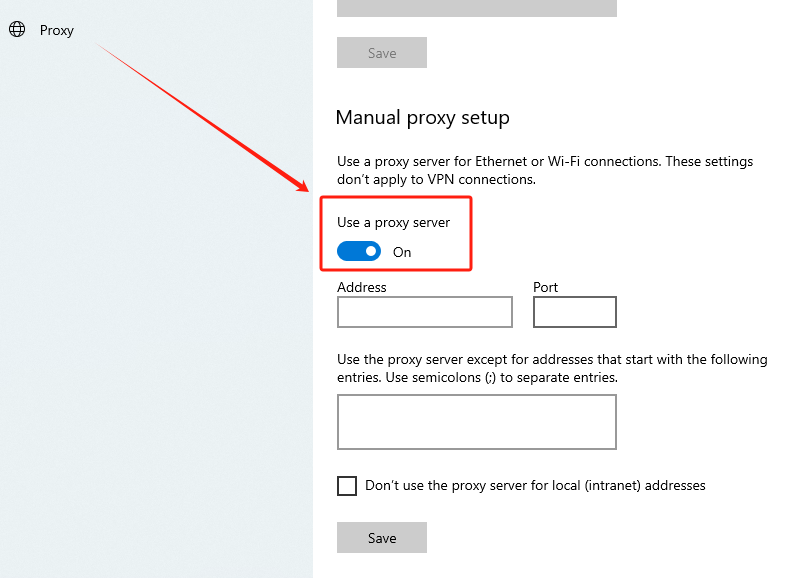Click into the Port field
The width and height of the screenshot is (788, 578).
point(574,313)
